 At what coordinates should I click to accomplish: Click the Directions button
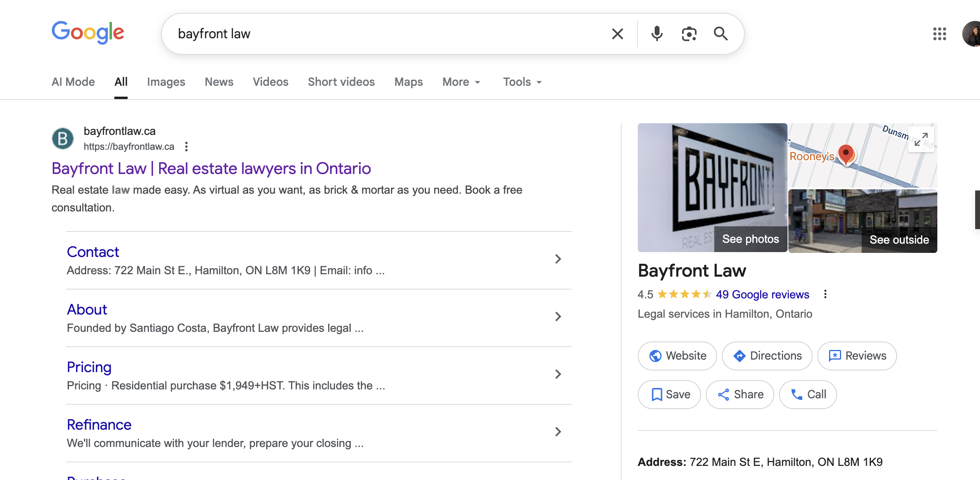tap(767, 356)
